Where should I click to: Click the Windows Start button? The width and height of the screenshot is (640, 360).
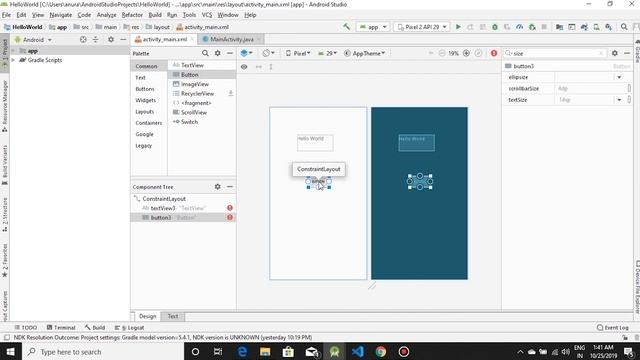point(10,351)
